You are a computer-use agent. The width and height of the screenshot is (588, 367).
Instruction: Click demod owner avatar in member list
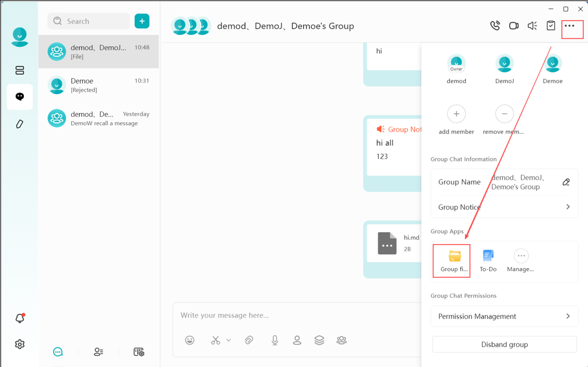tap(456, 63)
